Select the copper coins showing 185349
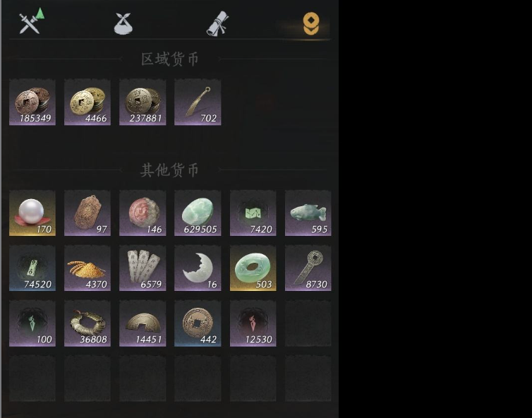The width and height of the screenshot is (532, 418). click(32, 102)
